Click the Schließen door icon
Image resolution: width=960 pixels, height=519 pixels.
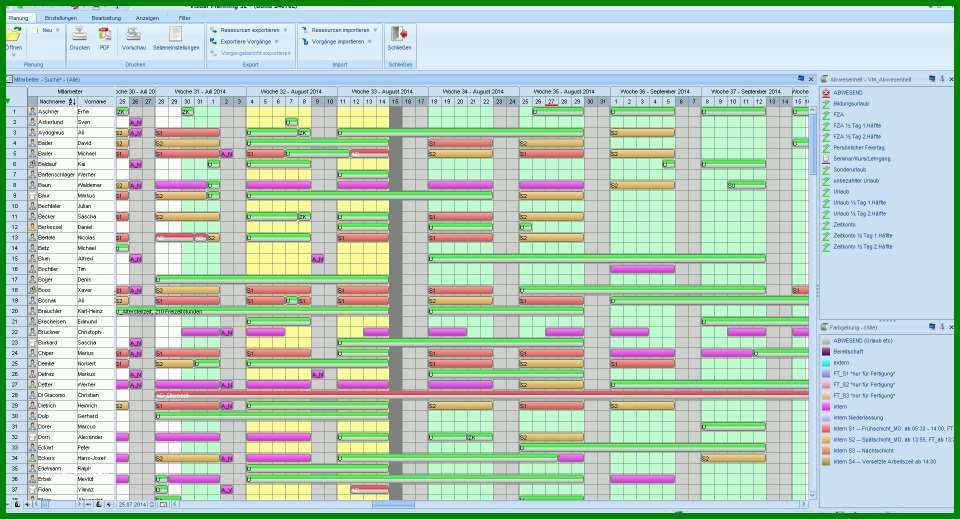point(399,34)
